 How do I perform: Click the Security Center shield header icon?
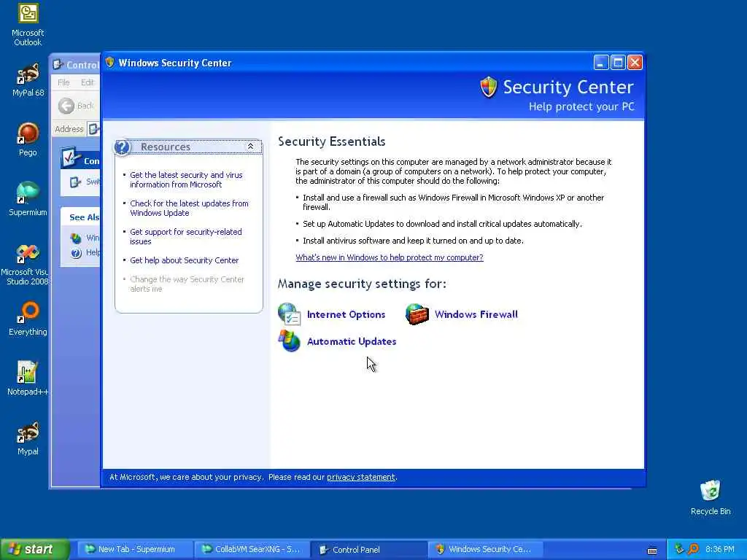tap(488, 87)
